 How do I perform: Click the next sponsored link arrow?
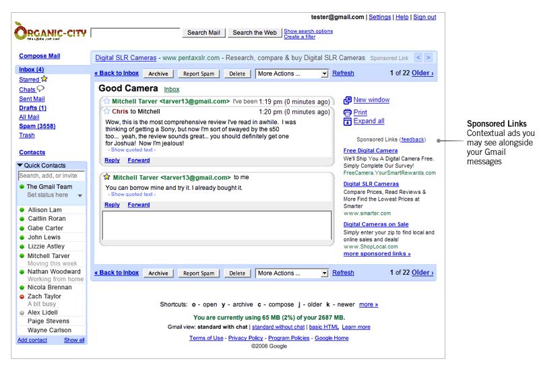pyautogui.click(x=429, y=58)
